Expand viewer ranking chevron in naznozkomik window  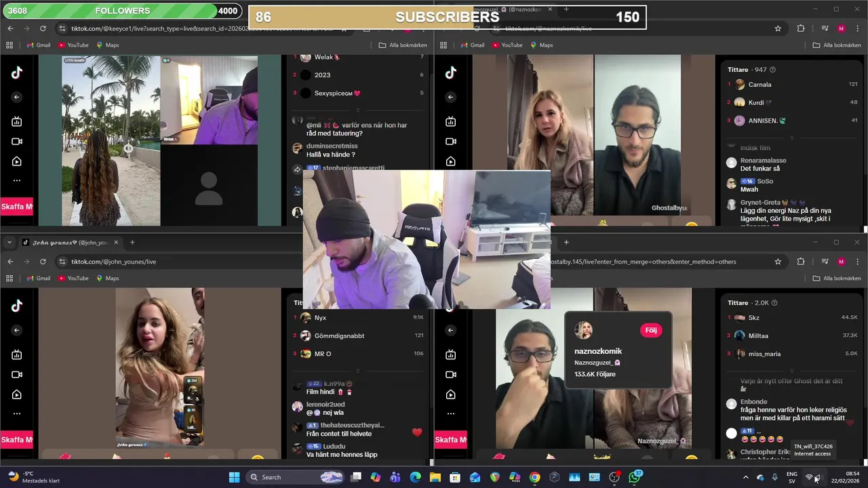tap(791, 138)
